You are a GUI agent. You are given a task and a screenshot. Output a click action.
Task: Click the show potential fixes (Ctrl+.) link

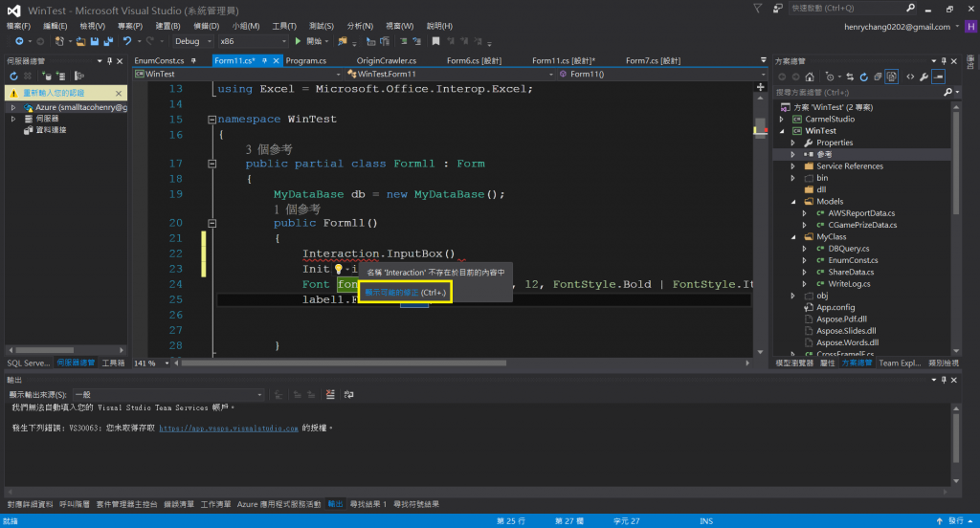click(405, 293)
